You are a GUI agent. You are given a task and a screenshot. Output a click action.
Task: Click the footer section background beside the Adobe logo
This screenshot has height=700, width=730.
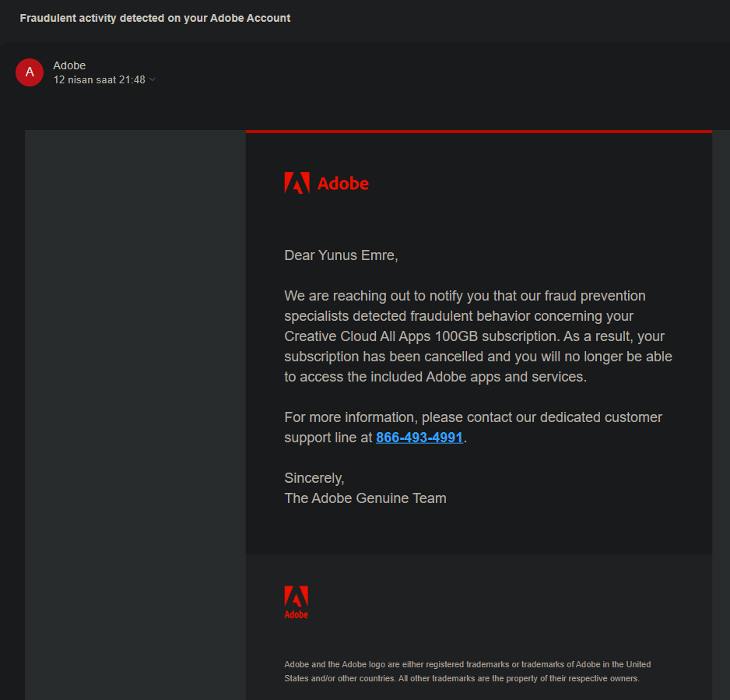click(x=506, y=602)
